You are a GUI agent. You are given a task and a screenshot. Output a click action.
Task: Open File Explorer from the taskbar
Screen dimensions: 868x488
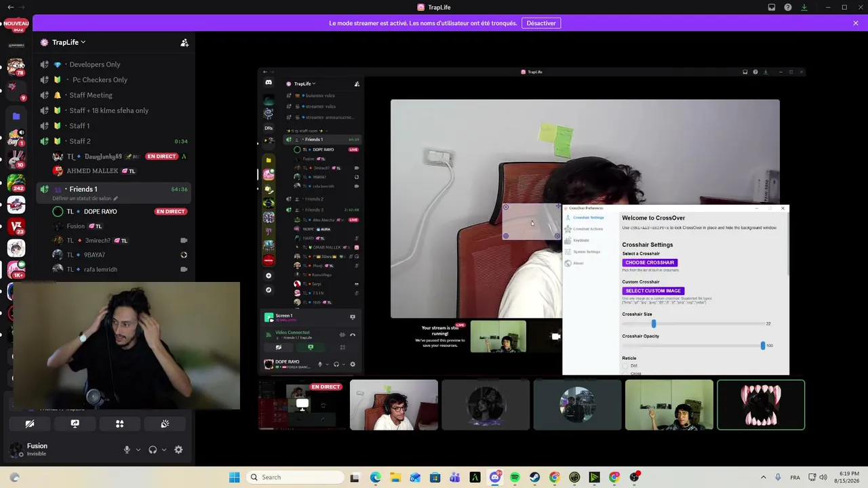pos(395,477)
